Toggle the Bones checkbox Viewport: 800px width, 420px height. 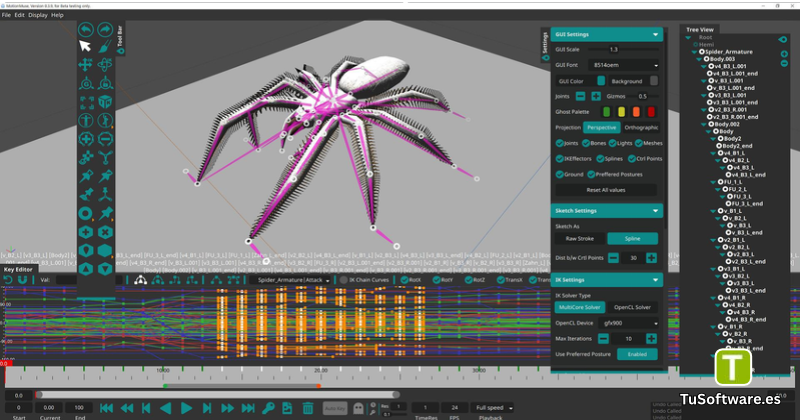(x=586, y=143)
